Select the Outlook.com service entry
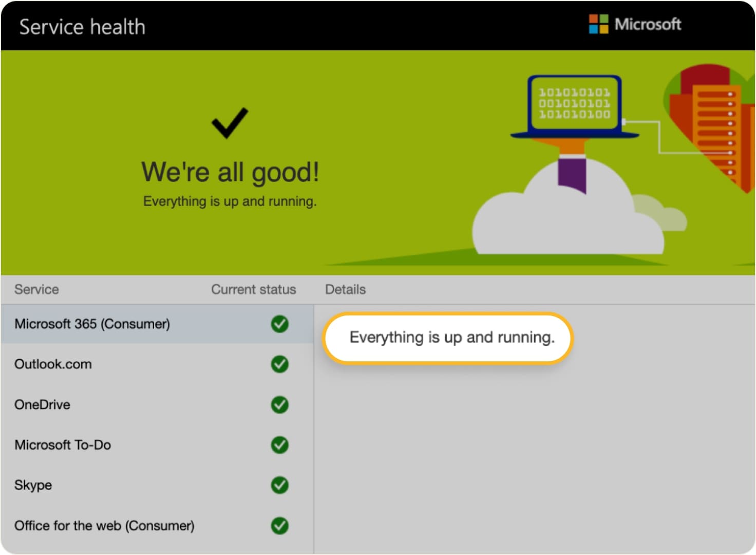 [x=53, y=364]
